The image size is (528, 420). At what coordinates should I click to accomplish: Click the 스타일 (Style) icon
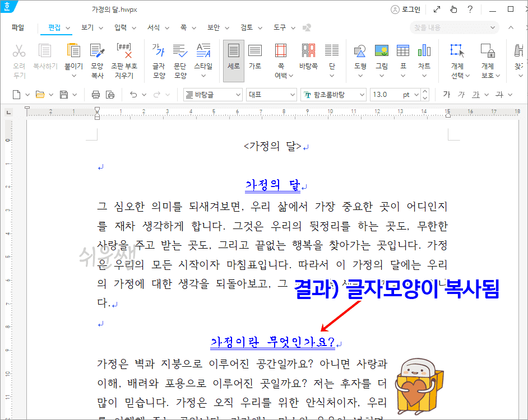point(203,59)
